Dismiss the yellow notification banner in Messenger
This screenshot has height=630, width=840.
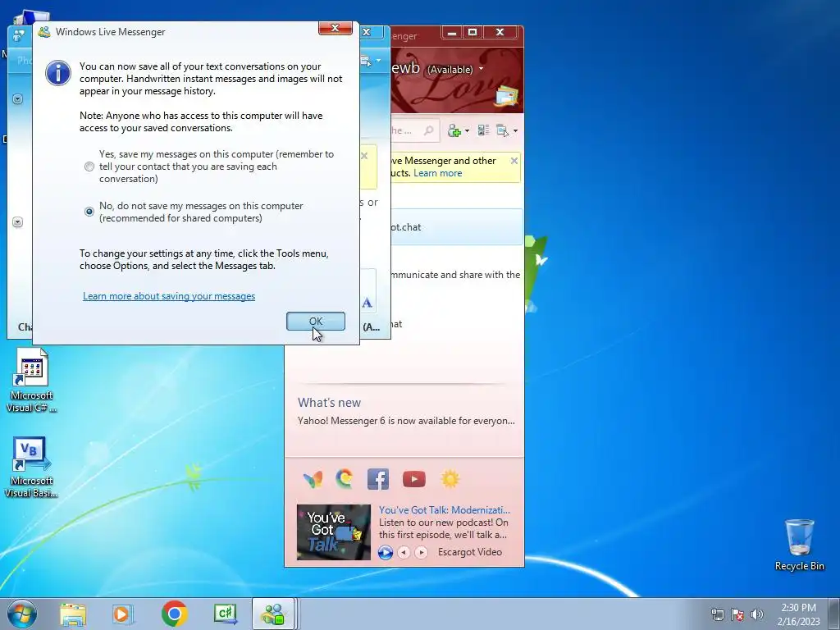514,161
